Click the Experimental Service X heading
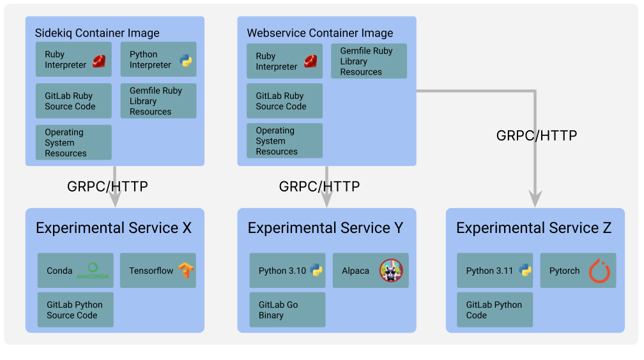Screen dimensions: 644x360 (x=114, y=228)
